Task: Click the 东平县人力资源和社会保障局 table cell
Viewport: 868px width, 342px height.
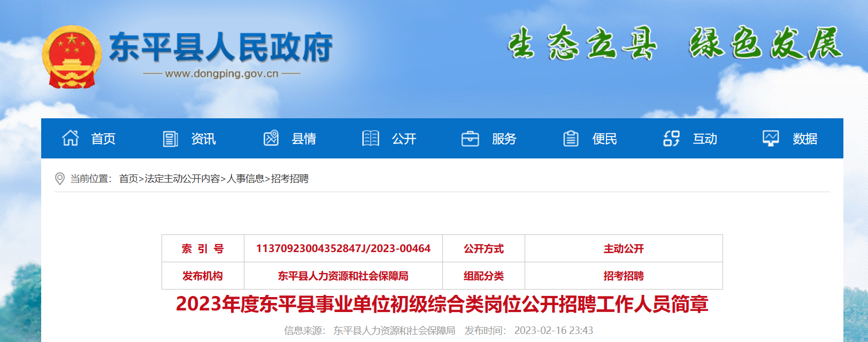Action: 343,276
